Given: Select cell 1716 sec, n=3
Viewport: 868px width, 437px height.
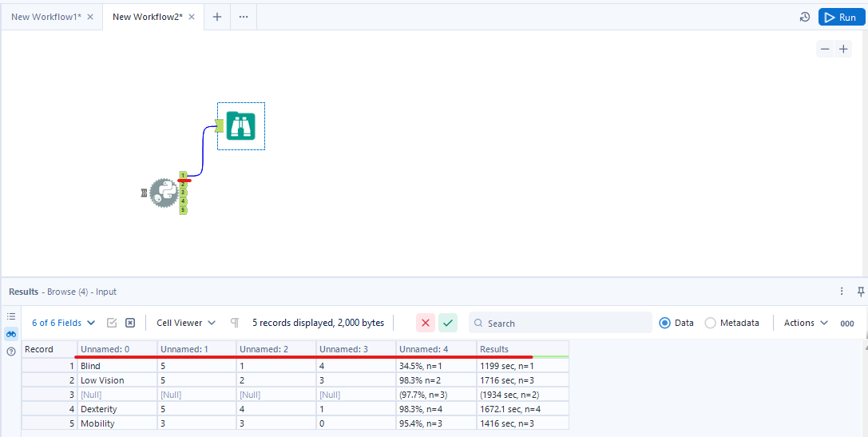Looking at the screenshot, I should [x=522, y=380].
